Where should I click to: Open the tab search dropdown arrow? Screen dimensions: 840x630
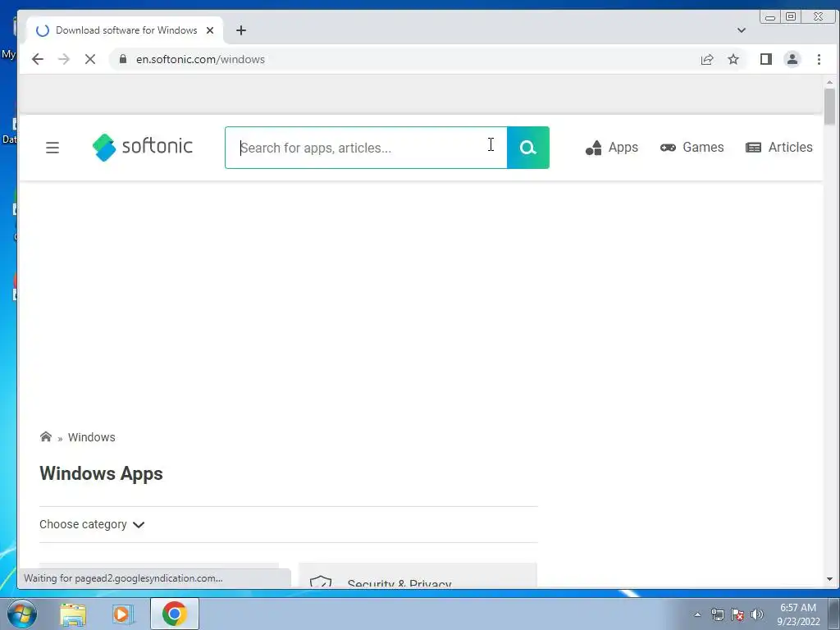coord(742,30)
